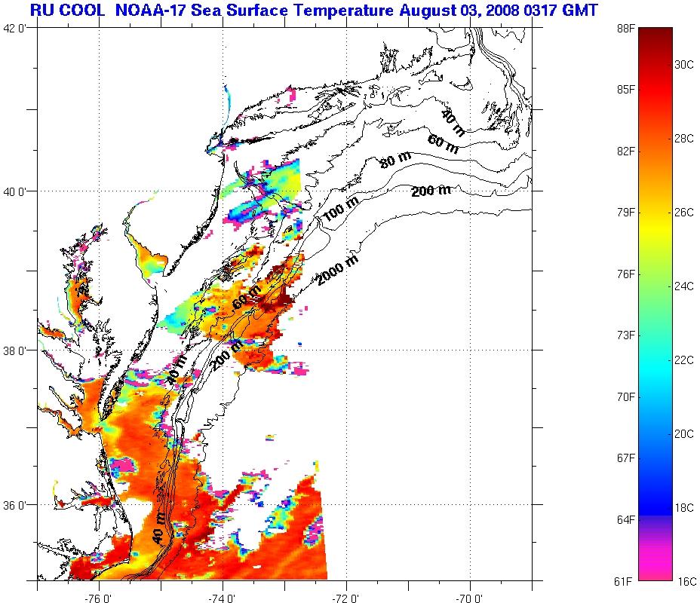Click the '22C' color scale label
Image resolution: width=700 pixels, height=603 pixels.
pos(684,360)
